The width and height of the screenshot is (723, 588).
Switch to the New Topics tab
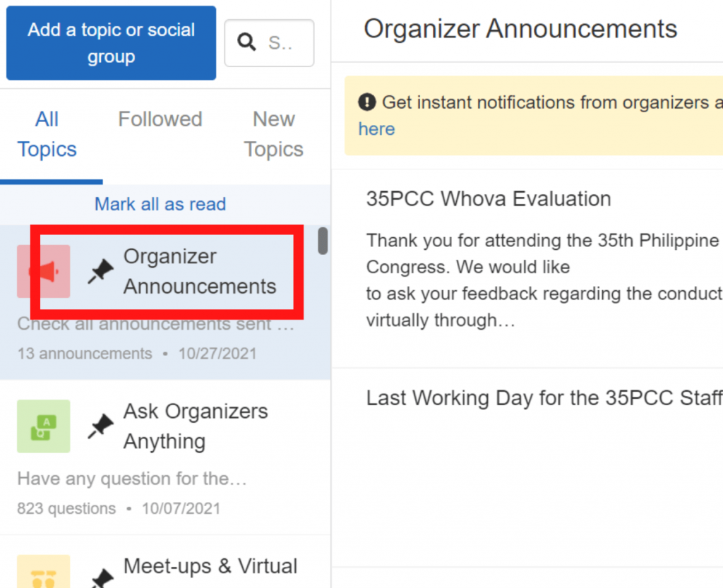274,134
